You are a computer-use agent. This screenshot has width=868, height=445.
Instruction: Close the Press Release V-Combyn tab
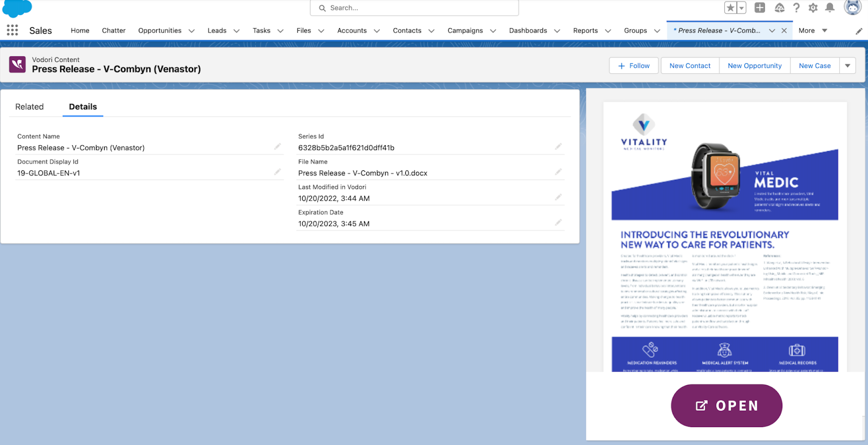(x=784, y=30)
